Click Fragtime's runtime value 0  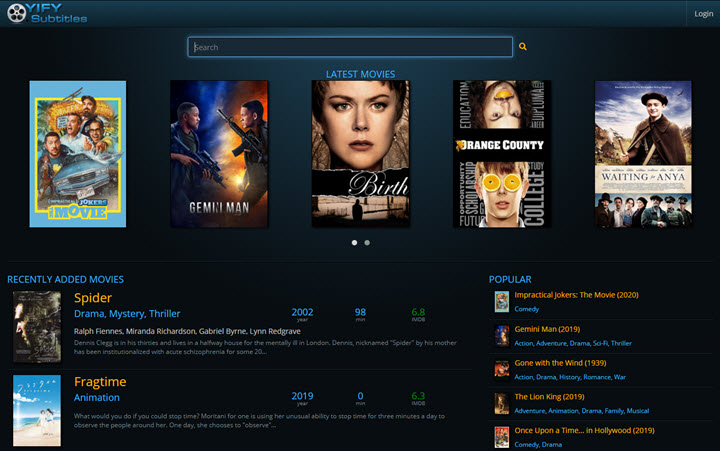(360, 396)
